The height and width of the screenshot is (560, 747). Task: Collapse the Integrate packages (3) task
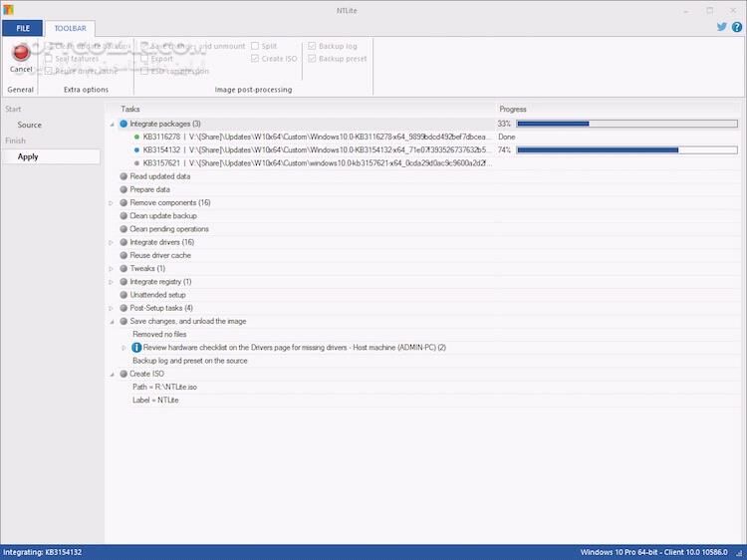(113, 124)
